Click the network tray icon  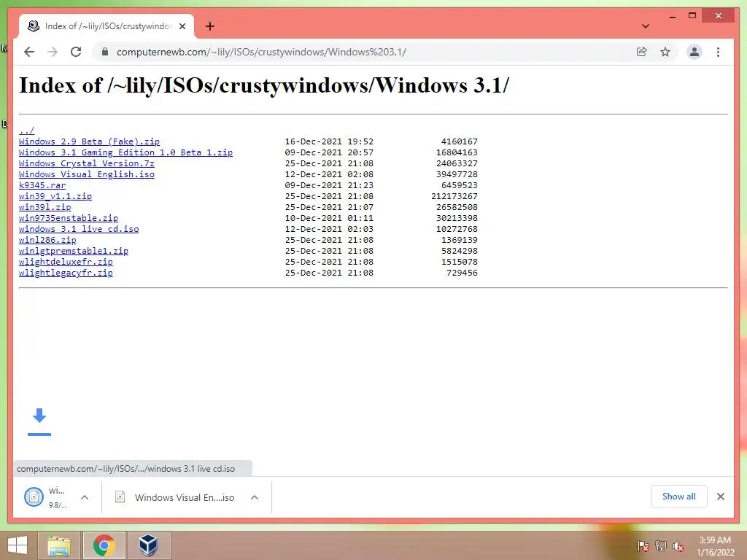tap(661, 546)
